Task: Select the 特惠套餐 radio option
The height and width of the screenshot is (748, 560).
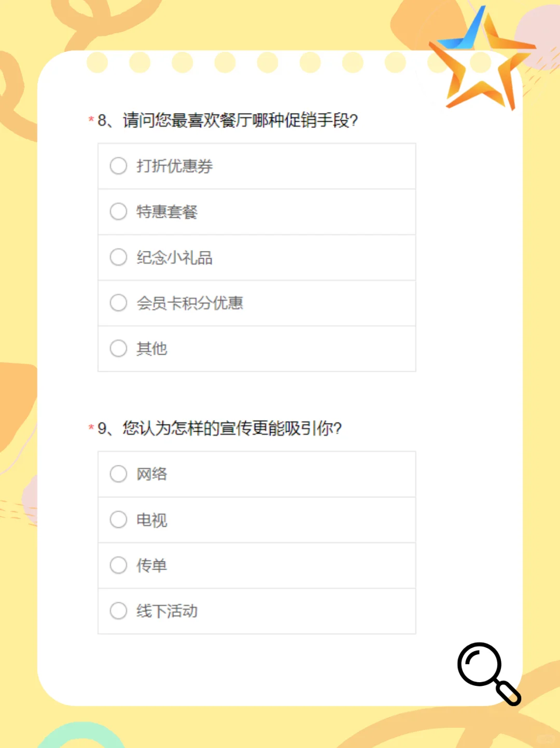Action: 118,211
